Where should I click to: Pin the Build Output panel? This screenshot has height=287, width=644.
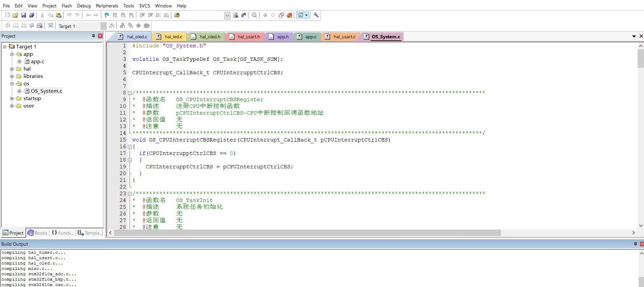click(635, 244)
